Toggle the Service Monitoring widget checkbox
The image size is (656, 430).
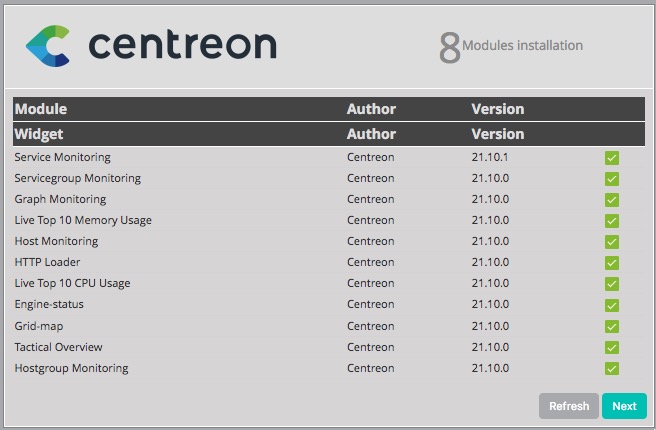612,158
